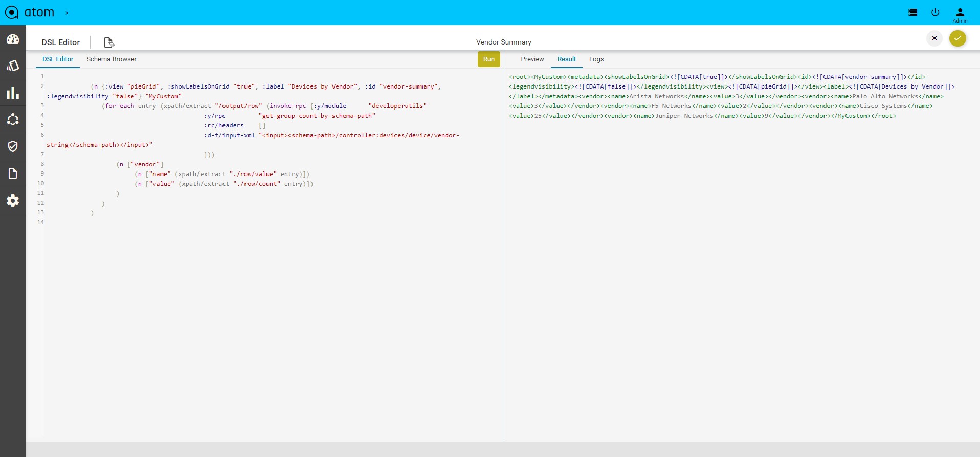The height and width of the screenshot is (457, 980).
Task: Open the Dashboard palette sidebar icon
Action: pos(13,39)
